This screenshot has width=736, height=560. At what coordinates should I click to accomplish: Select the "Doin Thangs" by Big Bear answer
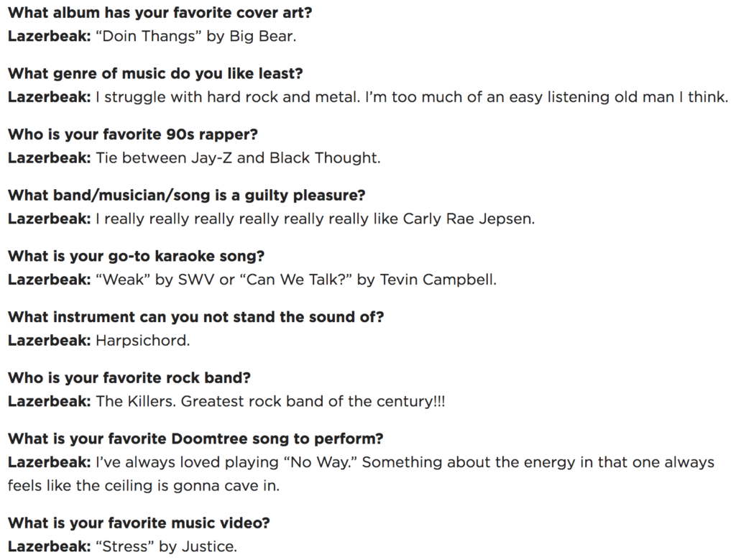[x=152, y=36]
